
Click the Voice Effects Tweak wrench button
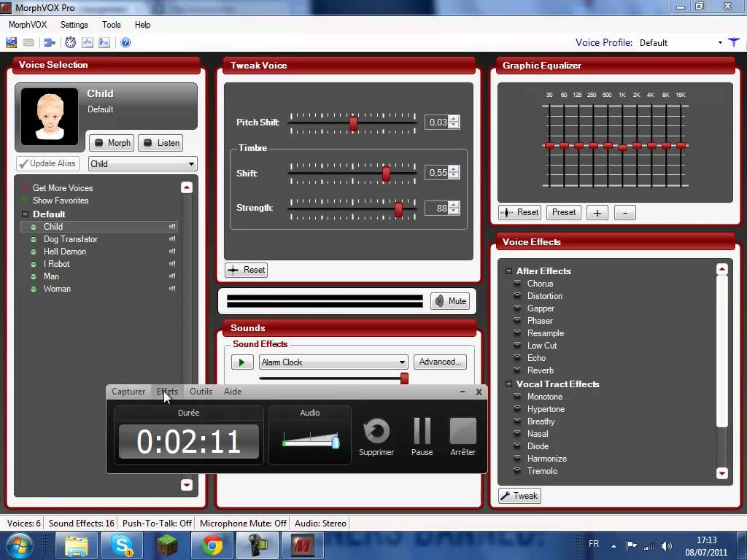(x=519, y=496)
